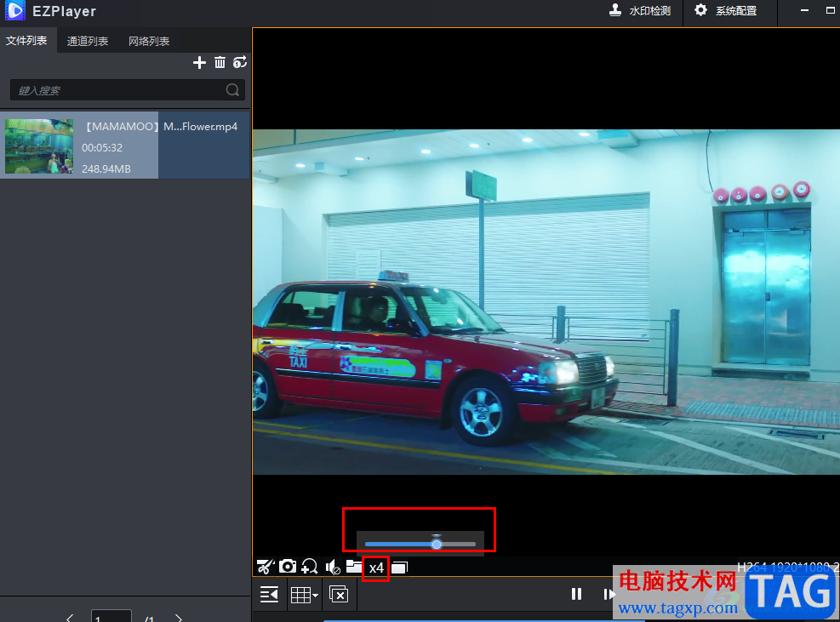Click the stacked windows icon beside x4
The image size is (840, 622).
[400, 568]
